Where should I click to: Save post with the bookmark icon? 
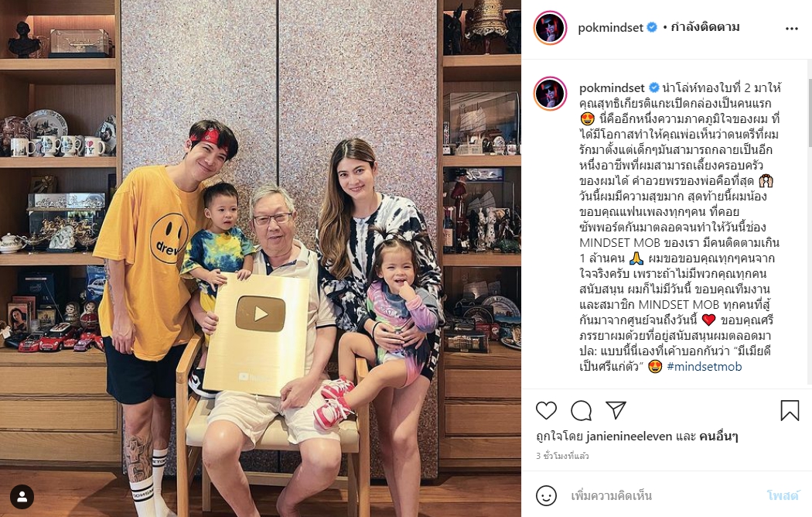click(790, 410)
